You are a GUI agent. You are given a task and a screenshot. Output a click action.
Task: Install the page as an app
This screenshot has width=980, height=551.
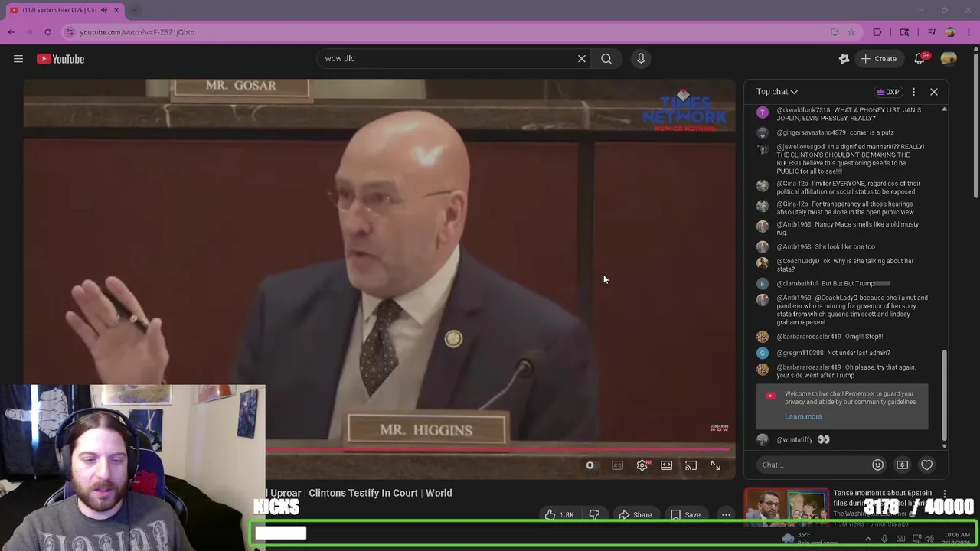tap(835, 32)
